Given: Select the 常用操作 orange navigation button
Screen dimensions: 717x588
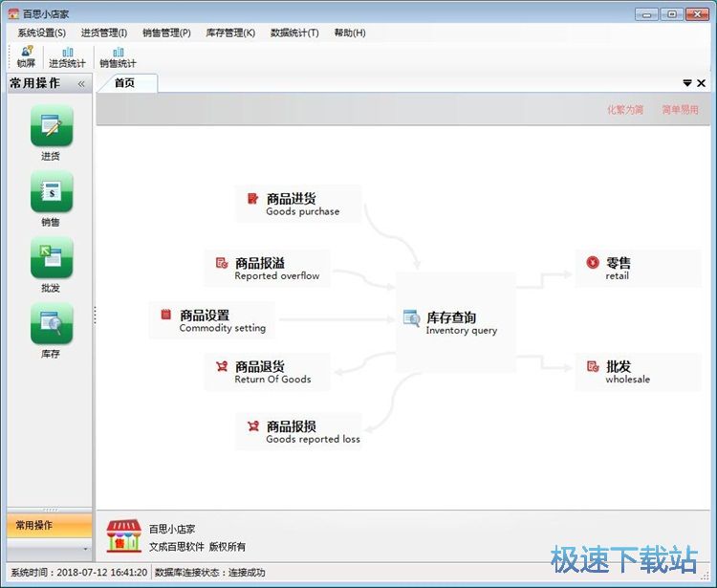Looking at the screenshot, I should pos(50,525).
